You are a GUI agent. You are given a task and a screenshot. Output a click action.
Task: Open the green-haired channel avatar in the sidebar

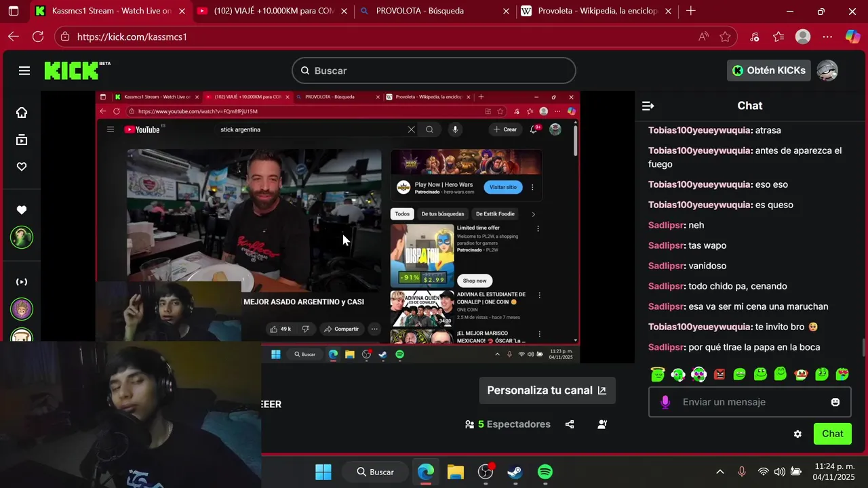(x=22, y=237)
